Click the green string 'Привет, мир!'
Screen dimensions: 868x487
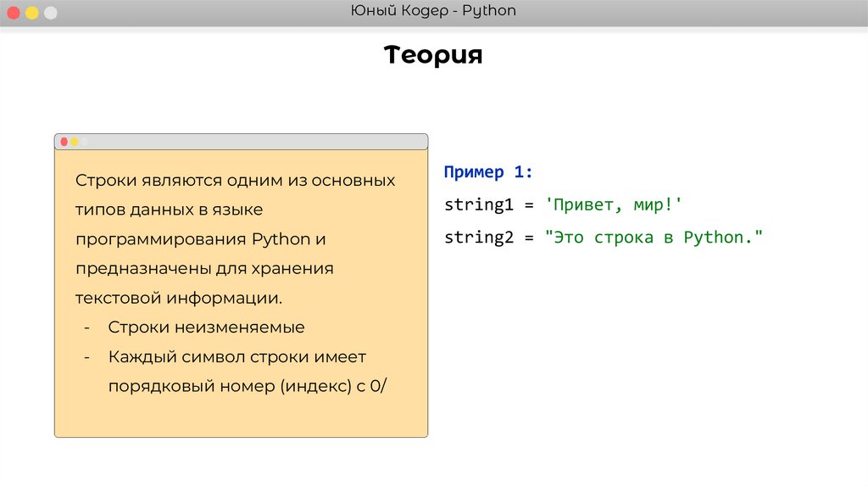pos(614,204)
